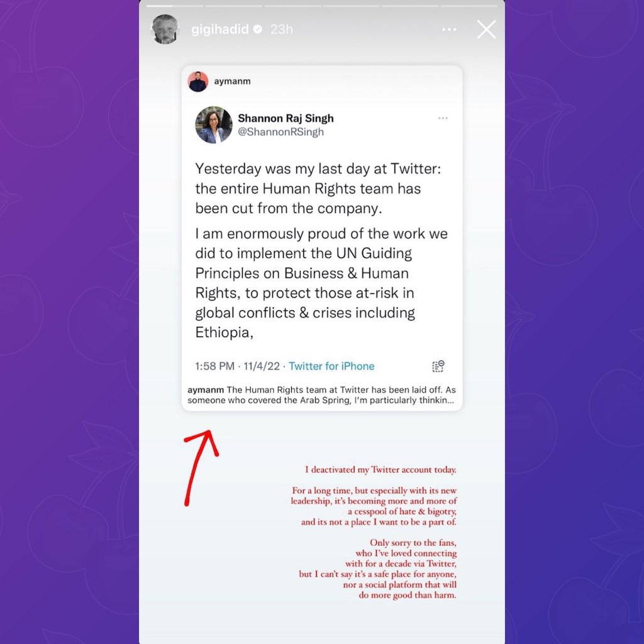Click the tweet timestamp 1:58 PM · 11/4/22
The image size is (644, 644).
point(237,366)
